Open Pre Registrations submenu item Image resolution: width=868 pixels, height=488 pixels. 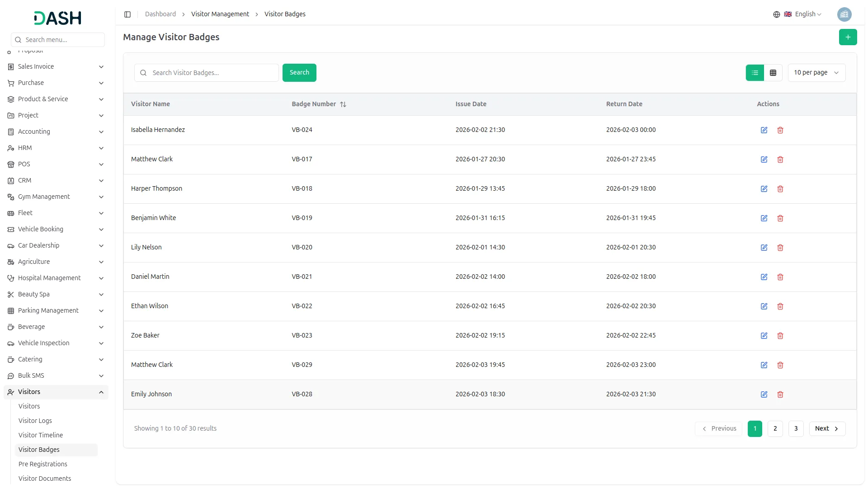43,464
